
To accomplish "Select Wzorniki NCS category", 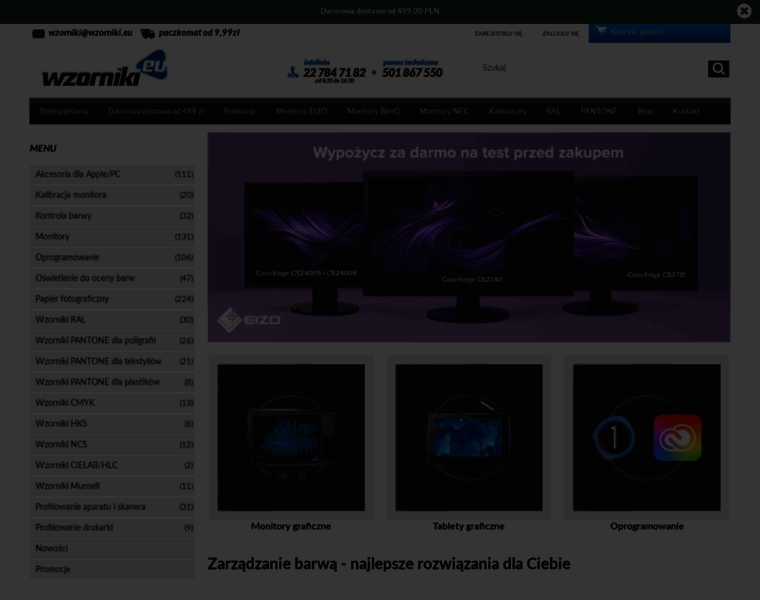I will (x=112, y=444).
